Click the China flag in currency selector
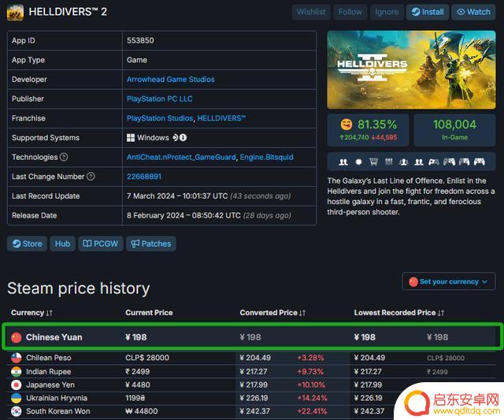Image resolution: width=504 pixels, height=420 pixels. pos(413,282)
